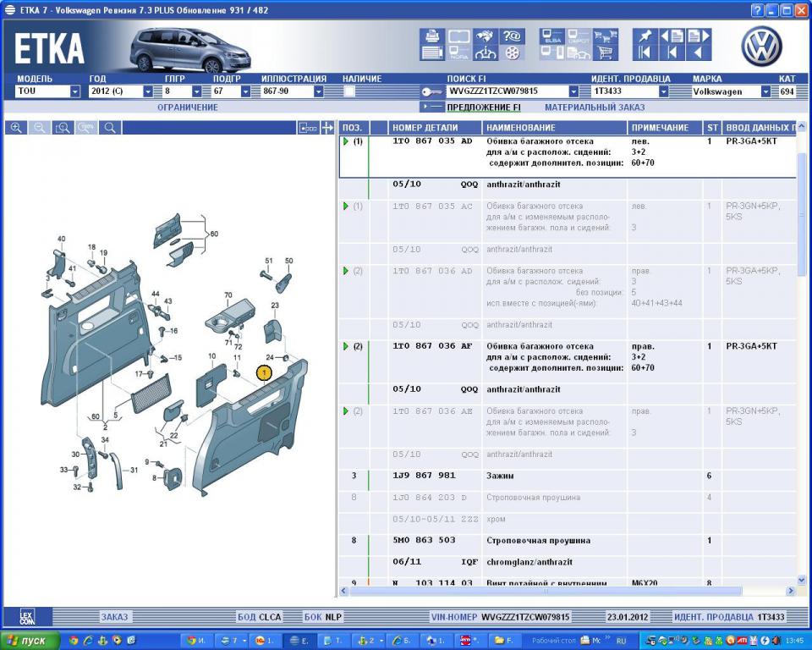This screenshot has height=650, width=812.
Task: Click the zoom region magnifier icon
Action: [x=63, y=128]
